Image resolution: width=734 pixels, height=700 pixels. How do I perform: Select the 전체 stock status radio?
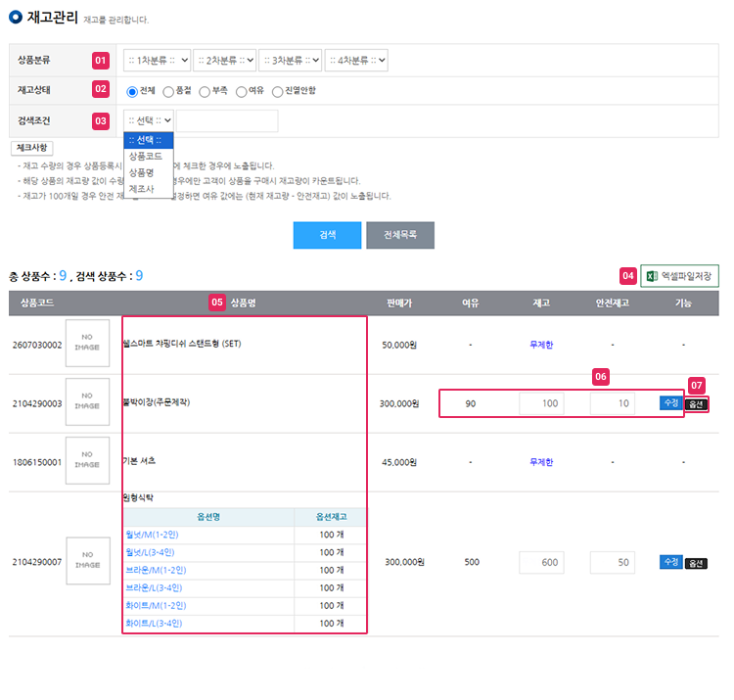(132, 92)
